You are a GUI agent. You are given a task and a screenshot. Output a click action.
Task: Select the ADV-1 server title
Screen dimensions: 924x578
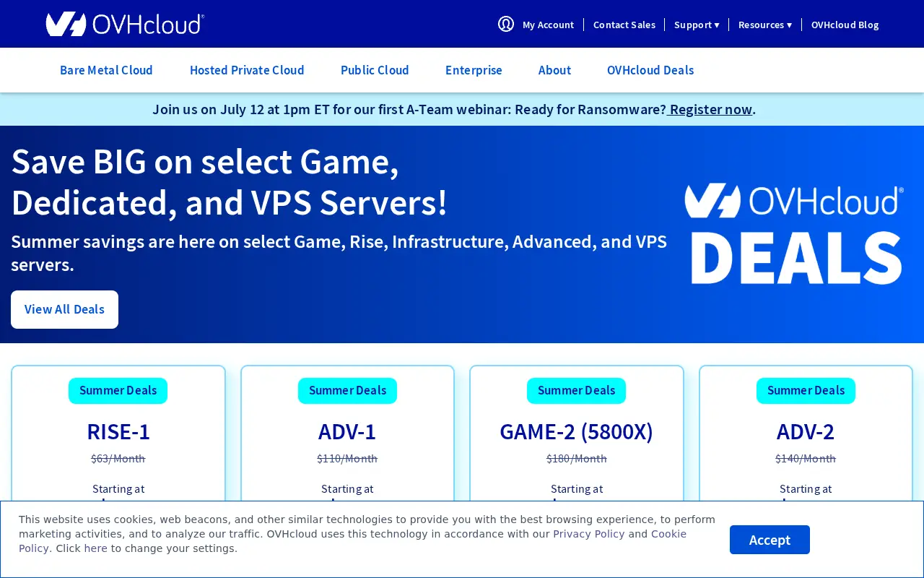(x=347, y=431)
